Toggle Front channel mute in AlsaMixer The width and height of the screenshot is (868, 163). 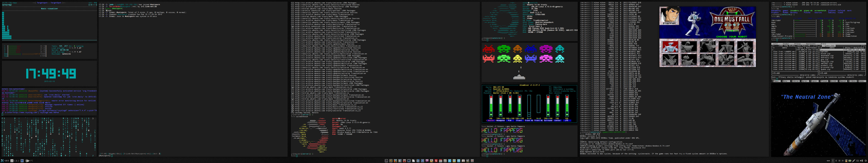(x=520, y=115)
